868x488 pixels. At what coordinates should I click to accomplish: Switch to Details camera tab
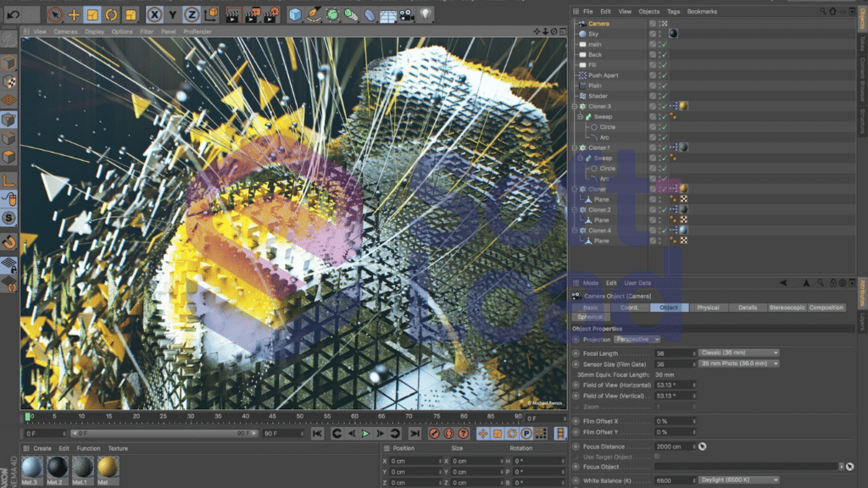tap(748, 307)
